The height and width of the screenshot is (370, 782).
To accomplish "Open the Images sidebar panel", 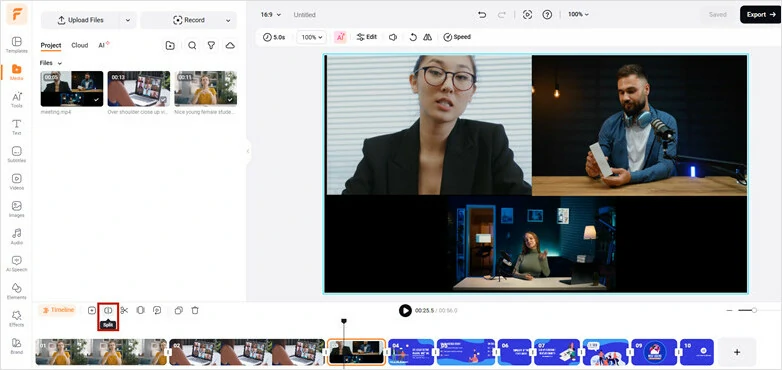I will click(16, 209).
